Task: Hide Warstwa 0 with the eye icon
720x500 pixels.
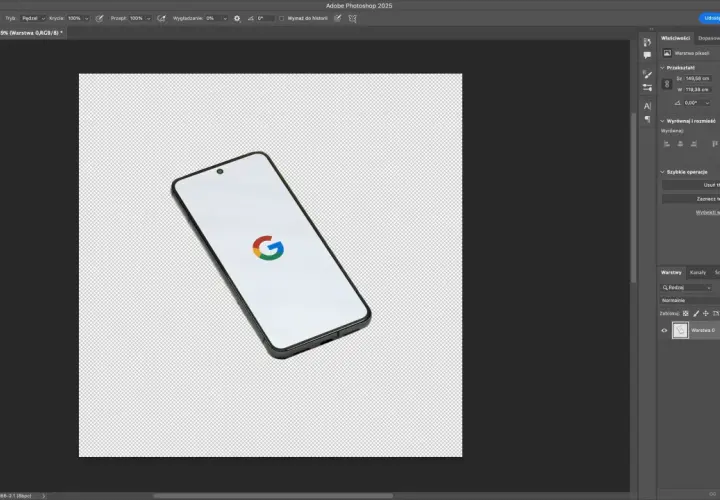Action: (x=664, y=330)
